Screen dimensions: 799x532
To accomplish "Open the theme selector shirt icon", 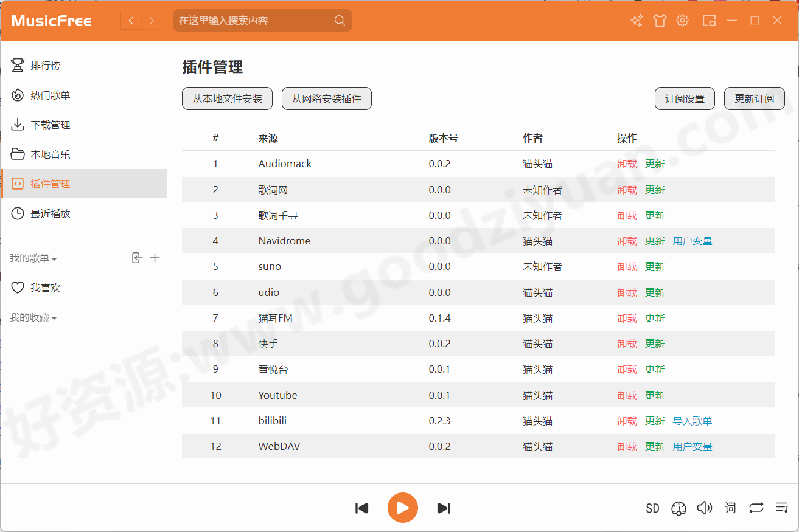I will (x=660, y=20).
